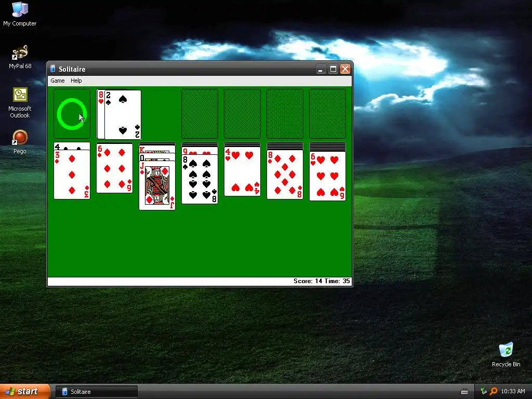
Task: Click the second empty foundation slot
Action: (x=242, y=114)
